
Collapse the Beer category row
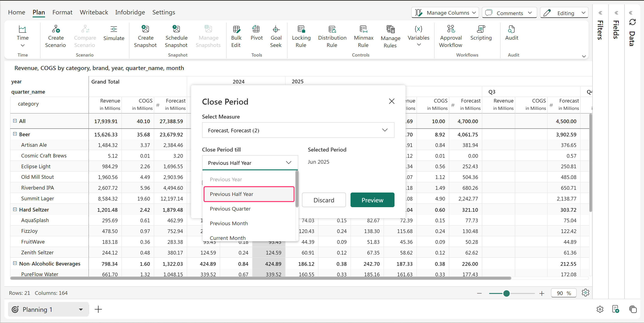pos(15,134)
